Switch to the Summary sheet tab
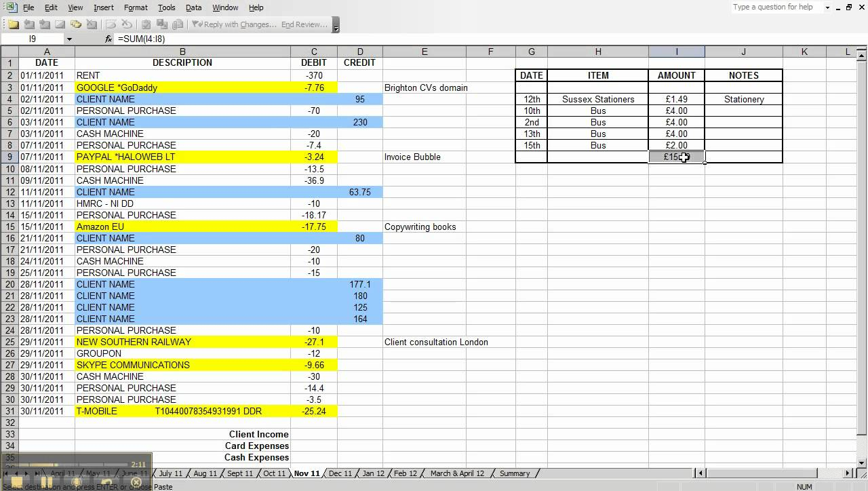This screenshot has width=868, height=491. (x=515, y=473)
